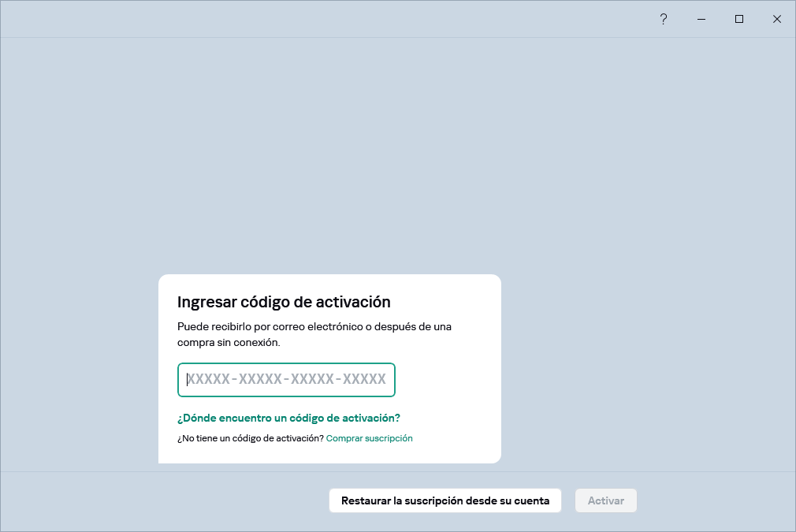This screenshot has height=532, width=796.
Task: Click the restore/maximize square icon
Action: [738, 18]
